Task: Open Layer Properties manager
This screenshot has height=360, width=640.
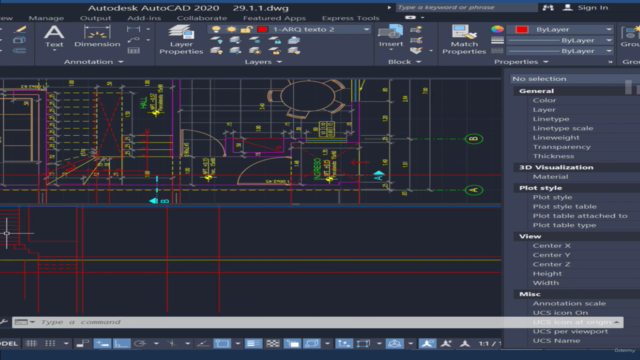Action: (181, 39)
